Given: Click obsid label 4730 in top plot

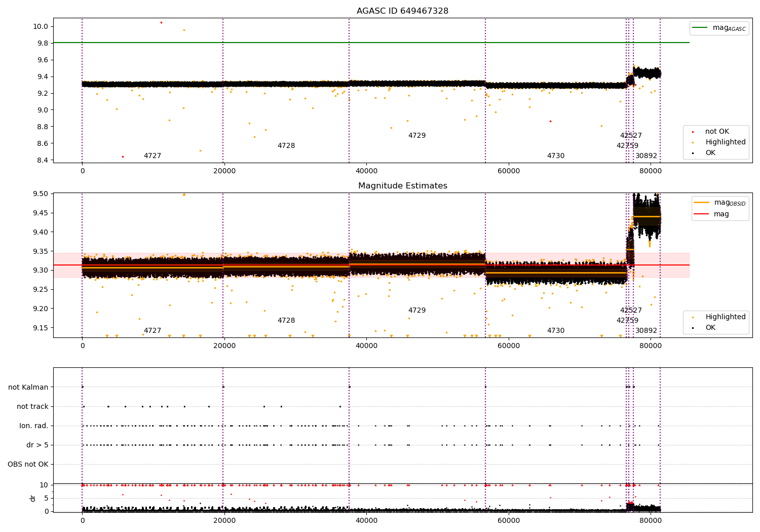Looking at the screenshot, I should pos(556,156).
